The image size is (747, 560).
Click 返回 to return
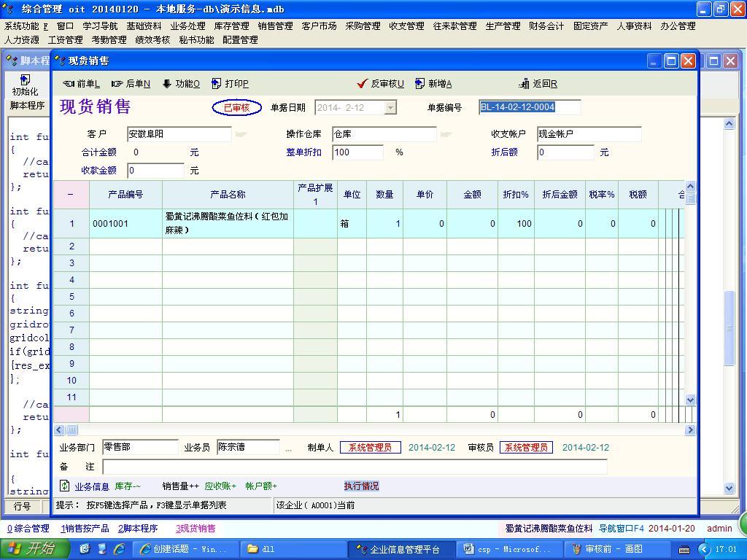click(x=538, y=84)
